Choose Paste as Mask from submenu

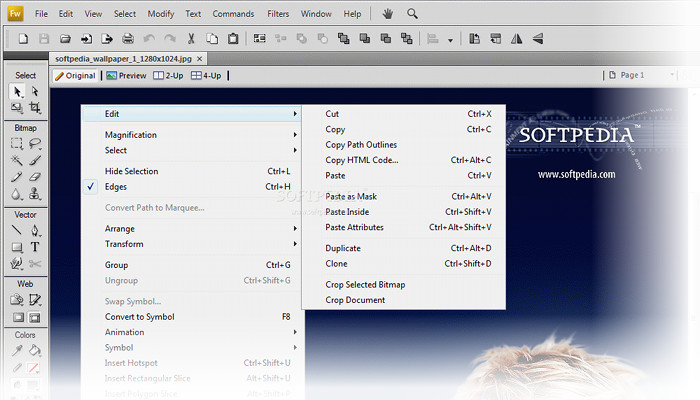coord(404,196)
